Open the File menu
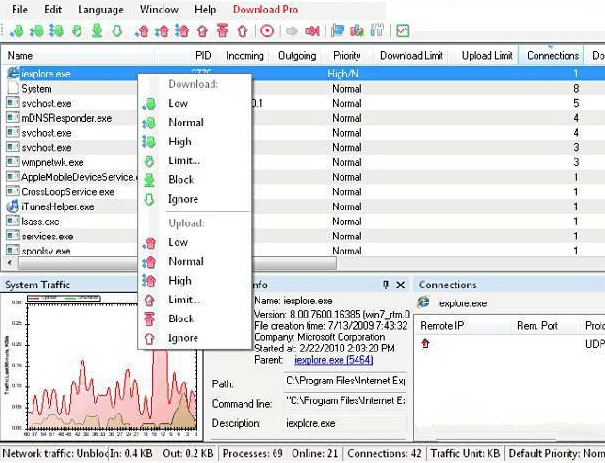Screen dimensions: 605x463 (x=20, y=9)
